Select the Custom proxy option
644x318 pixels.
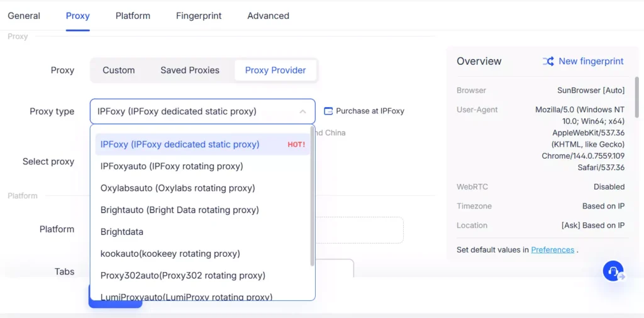(x=119, y=71)
